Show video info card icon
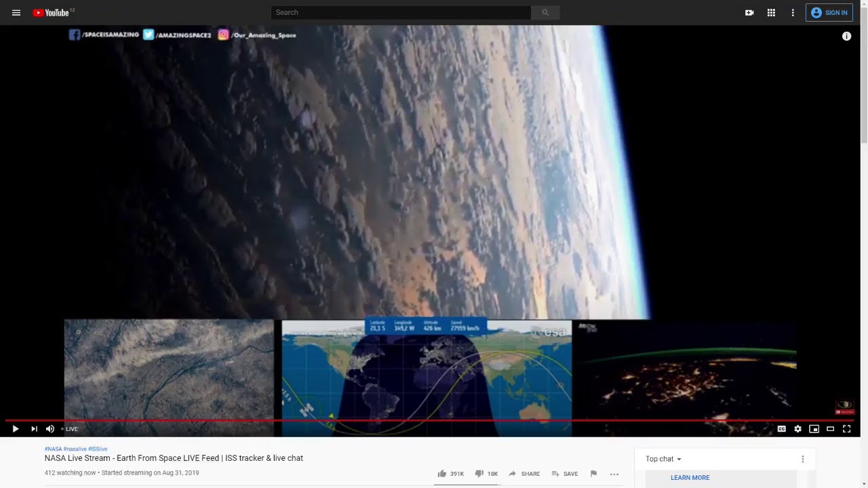This screenshot has width=868, height=488. (x=846, y=36)
